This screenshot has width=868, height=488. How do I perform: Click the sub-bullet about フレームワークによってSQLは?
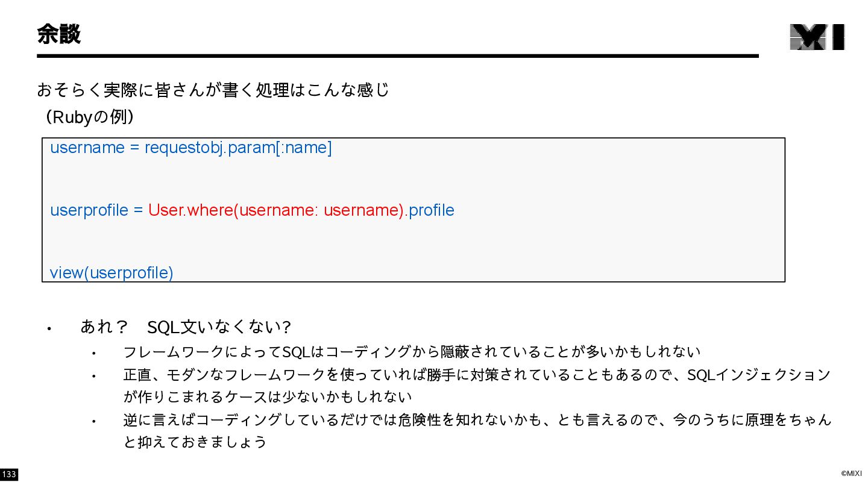[412, 352]
